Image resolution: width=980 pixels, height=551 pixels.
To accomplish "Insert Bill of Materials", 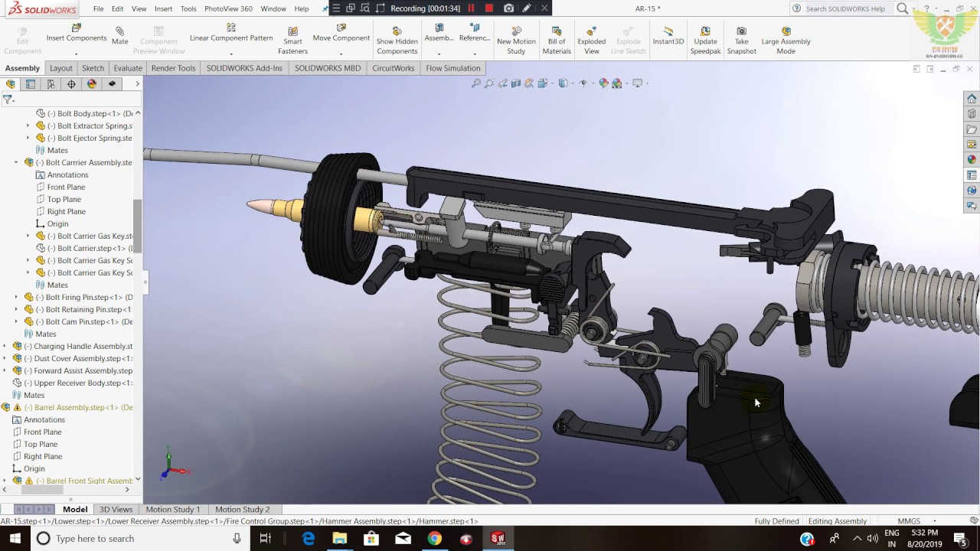I will click(x=557, y=41).
